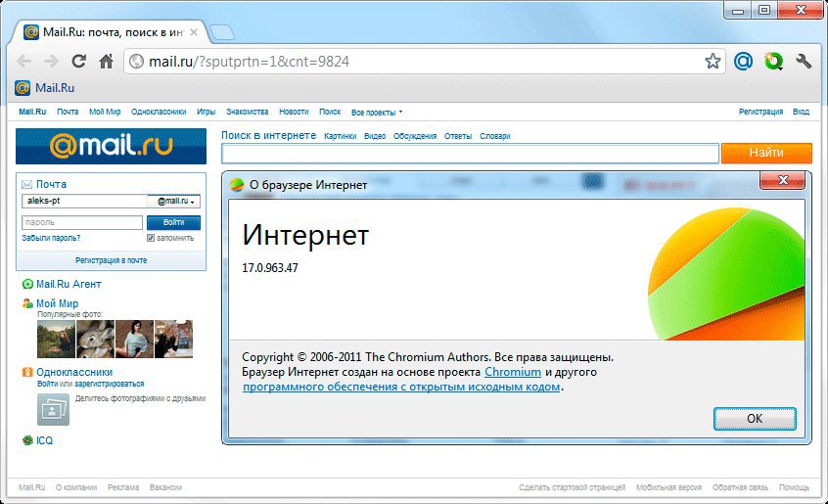Open Одноклассники in the top navigation
The image size is (828, 504).
(159, 112)
